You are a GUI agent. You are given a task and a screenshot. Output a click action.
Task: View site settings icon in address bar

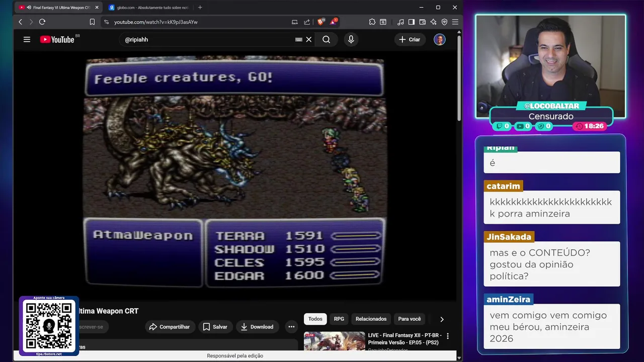pyautogui.click(x=106, y=22)
